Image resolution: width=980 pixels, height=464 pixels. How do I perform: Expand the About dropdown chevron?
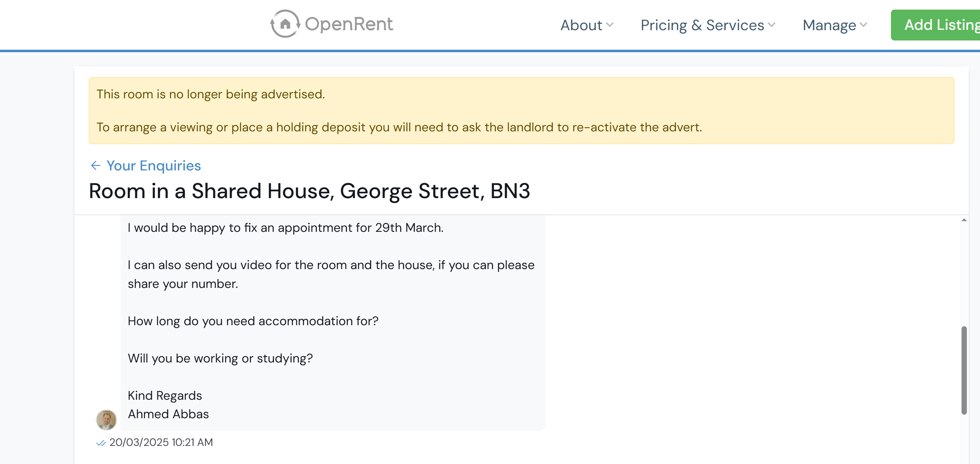(x=610, y=25)
